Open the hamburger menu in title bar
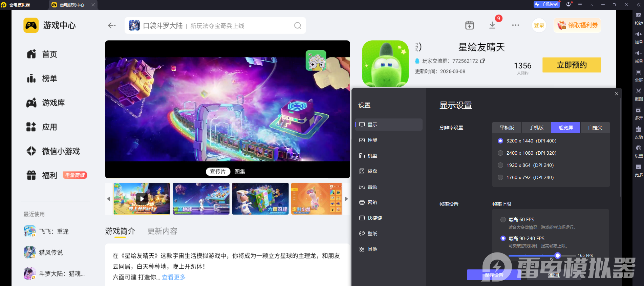The width and height of the screenshot is (644, 286). pos(580,5)
